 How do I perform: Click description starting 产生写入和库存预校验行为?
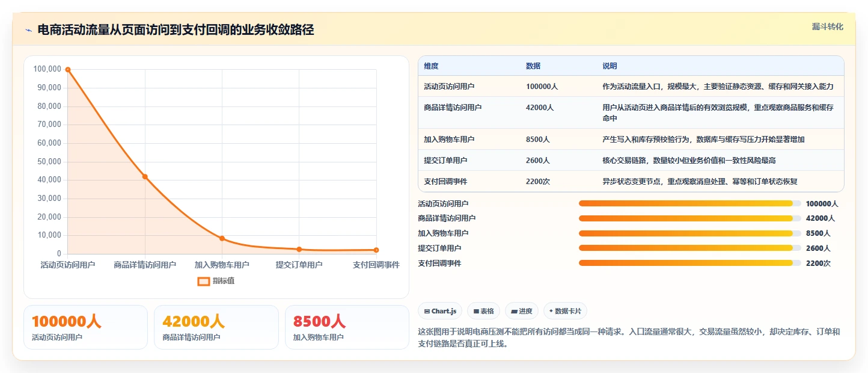point(703,140)
